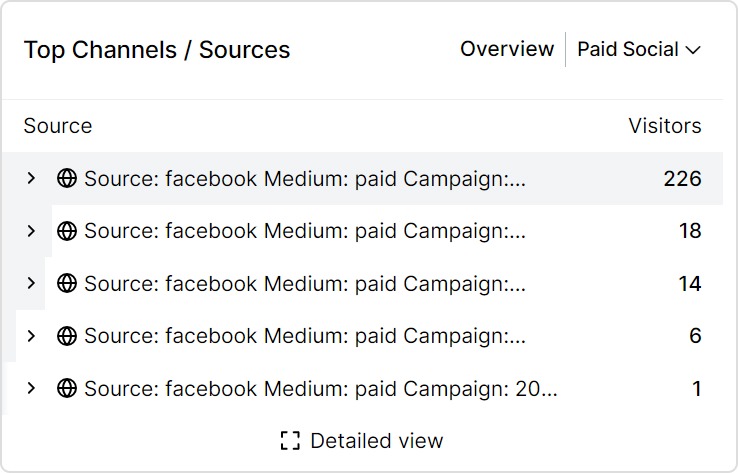Click the Detailed view expand-frame icon
The image size is (738, 473).
click(x=291, y=441)
